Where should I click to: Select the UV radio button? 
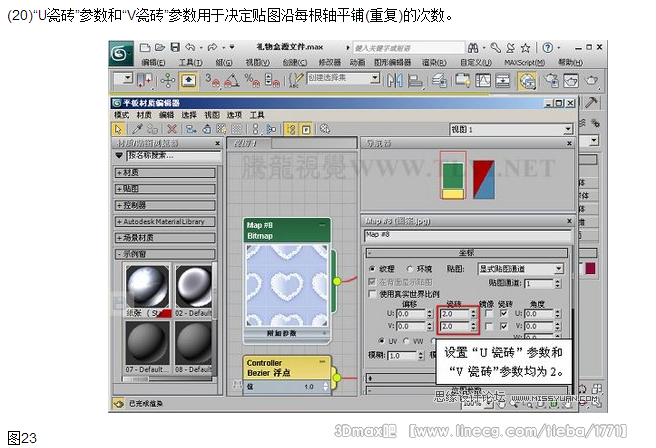[381, 341]
